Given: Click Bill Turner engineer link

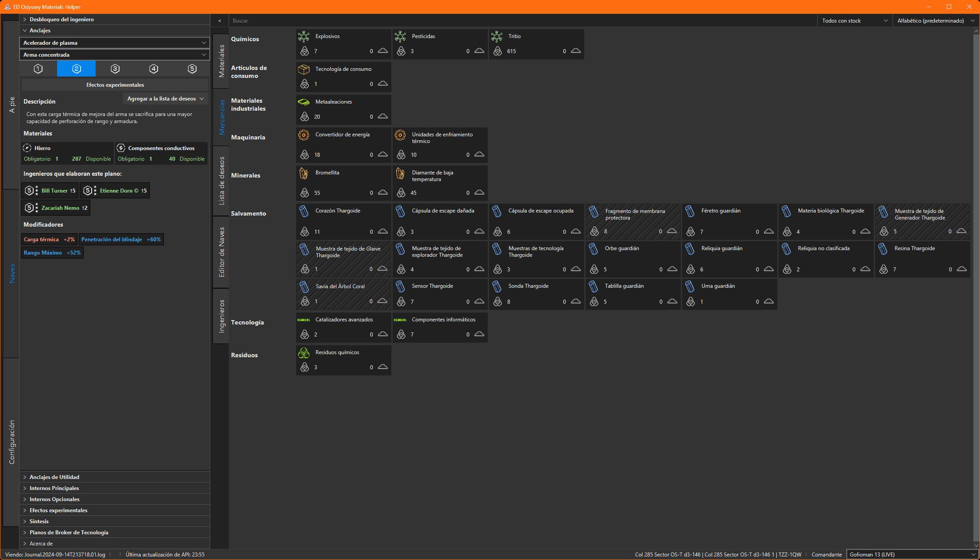Looking at the screenshot, I should pyautogui.click(x=54, y=191).
